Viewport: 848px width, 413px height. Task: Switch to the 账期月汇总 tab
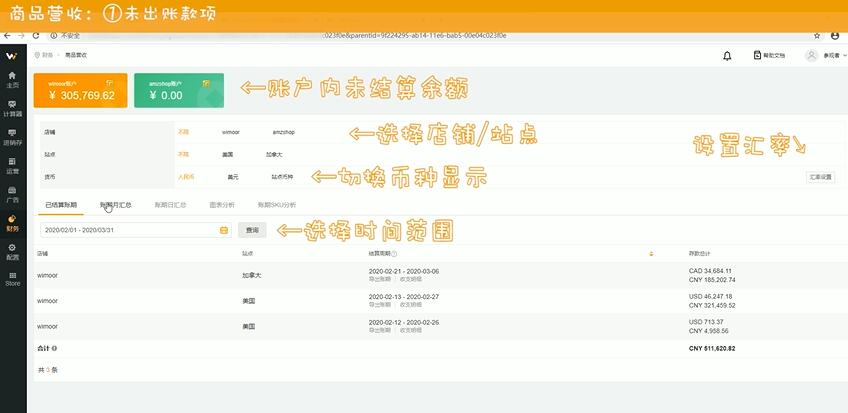pos(116,205)
